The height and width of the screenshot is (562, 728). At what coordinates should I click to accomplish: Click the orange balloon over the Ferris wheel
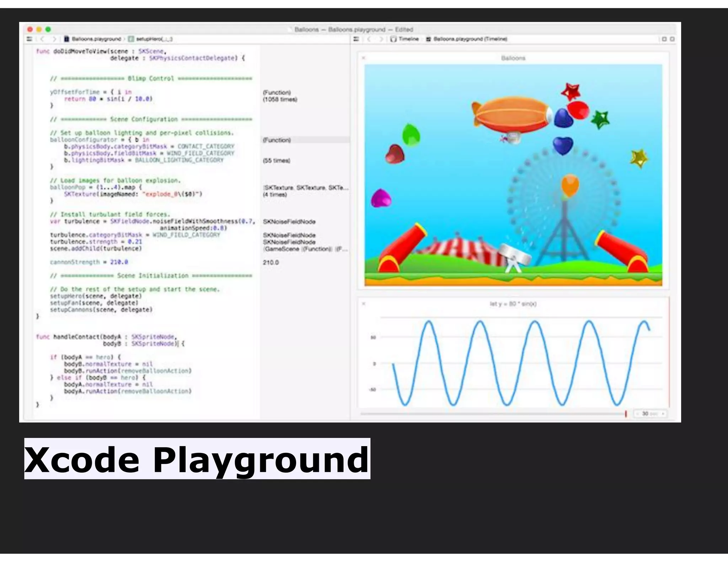coord(570,185)
